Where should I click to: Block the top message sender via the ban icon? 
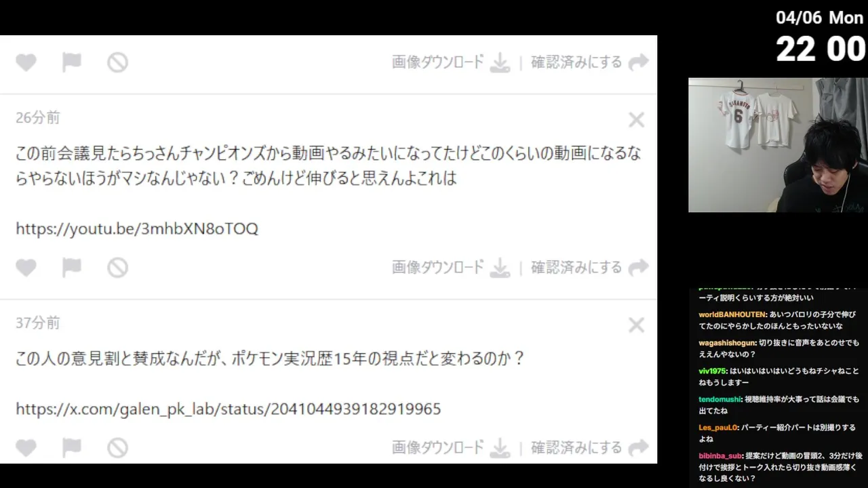(117, 62)
